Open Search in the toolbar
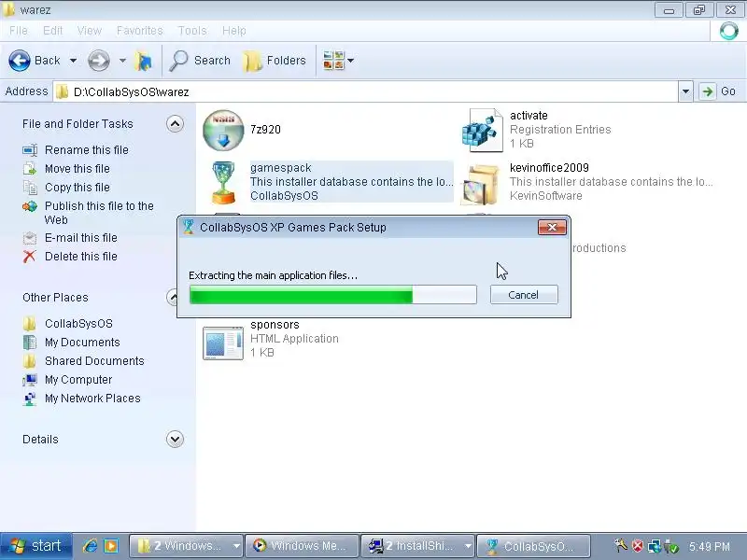 click(200, 61)
